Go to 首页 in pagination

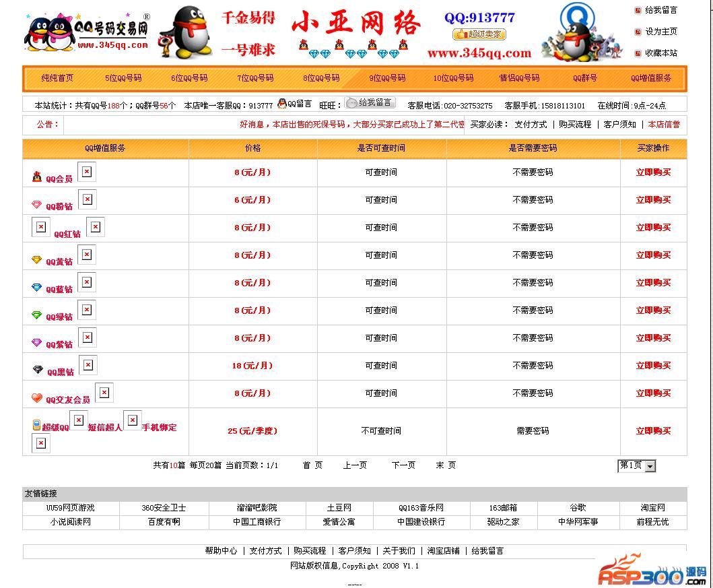pyautogui.click(x=312, y=465)
